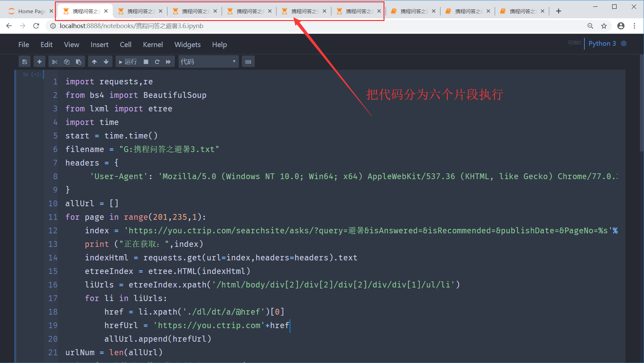Open the Cell menu
Screen dimensions: 644x363
tap(125, 44)
